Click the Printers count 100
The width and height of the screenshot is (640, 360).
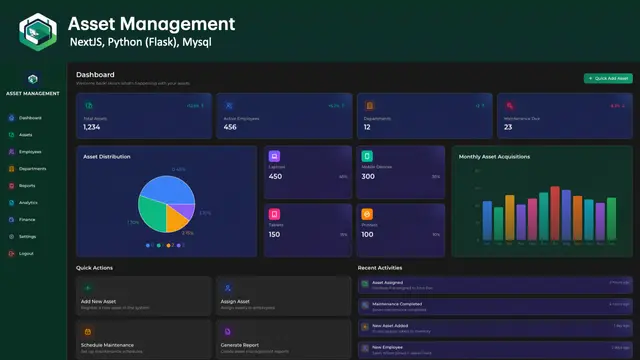click(367, 235)
